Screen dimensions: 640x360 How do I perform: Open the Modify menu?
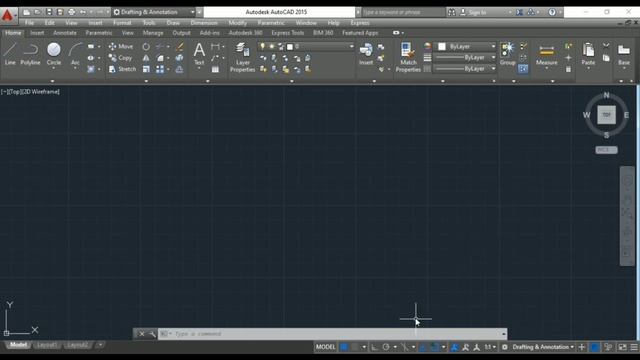(238, 23)
